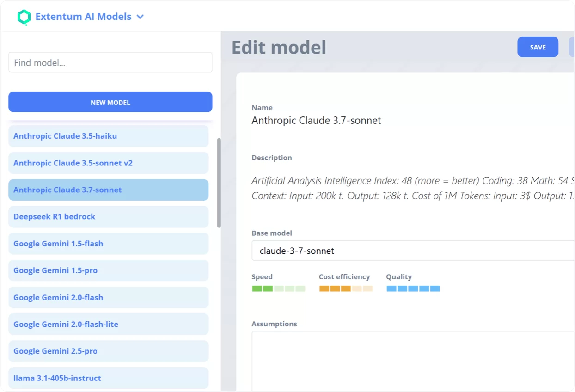Open Google Gemini 2.5-pro model
The image size is (575, 392).
pyautogui.click(x=109, y=351)
